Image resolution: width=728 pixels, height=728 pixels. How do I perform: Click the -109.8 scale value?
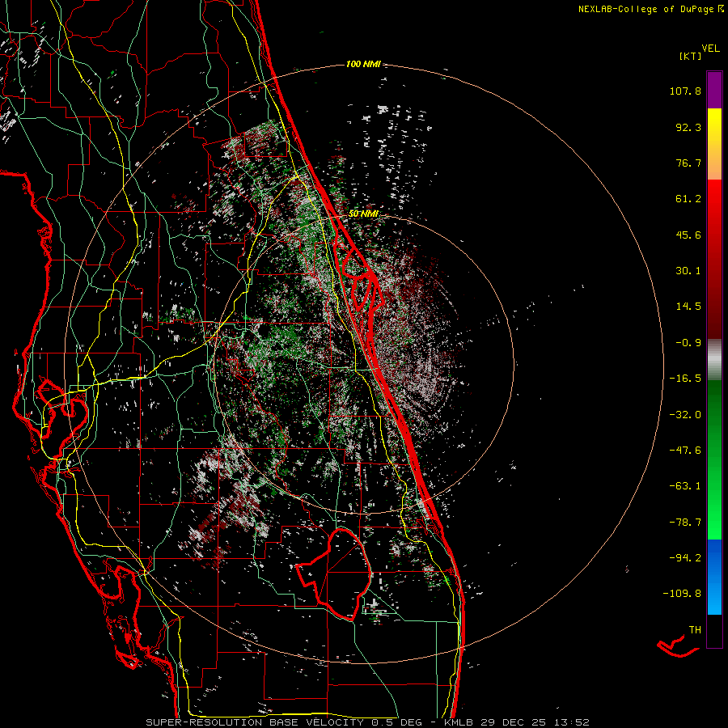[682, 594]
